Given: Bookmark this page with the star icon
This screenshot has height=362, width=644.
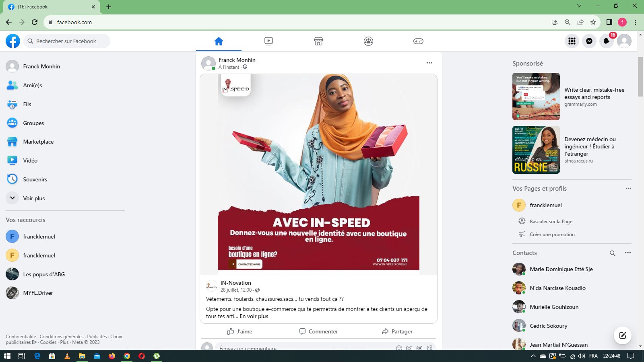Looking at the screenshot, I should (593, 22).
